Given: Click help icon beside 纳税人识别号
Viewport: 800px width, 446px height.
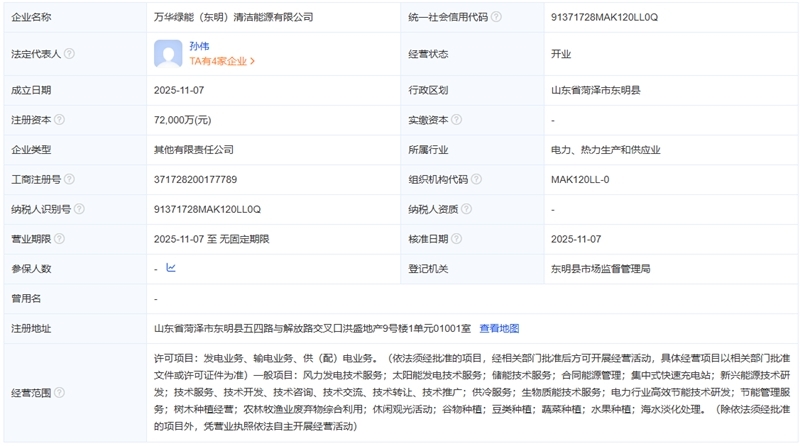Looking at the screenshot, I should (x=80, y=210).
